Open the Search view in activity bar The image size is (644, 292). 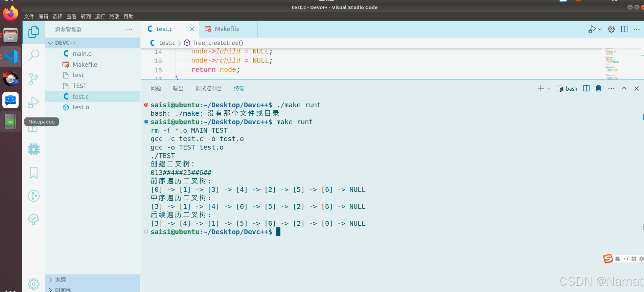click(x=33, y=55)
